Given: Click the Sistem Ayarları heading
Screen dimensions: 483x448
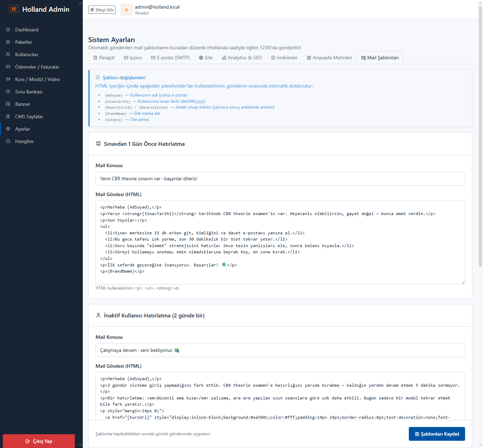Looking at the screenshot, I should (x=111, y=40).
